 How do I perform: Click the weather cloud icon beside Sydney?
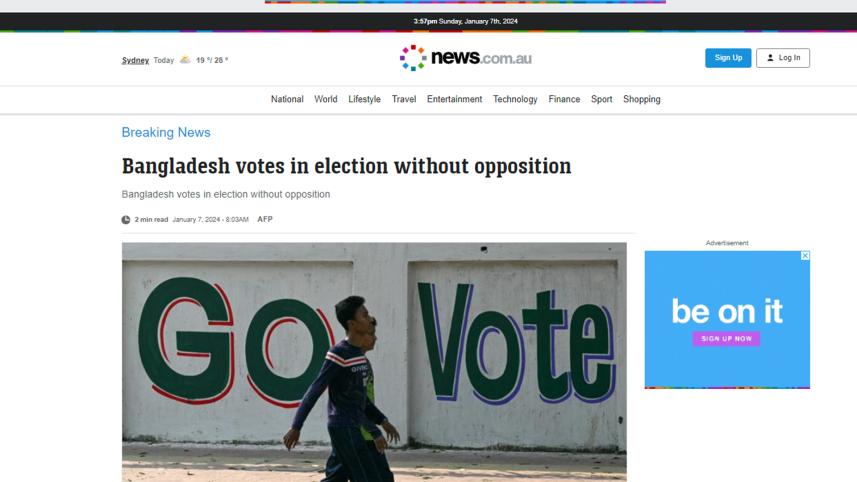[x=185, y=60]
